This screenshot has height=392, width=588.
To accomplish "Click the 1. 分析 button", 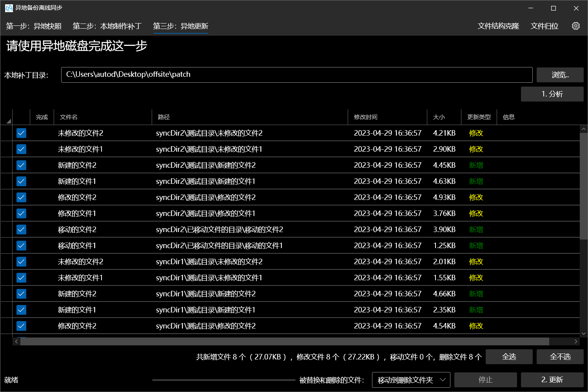I will pos(552,94).
